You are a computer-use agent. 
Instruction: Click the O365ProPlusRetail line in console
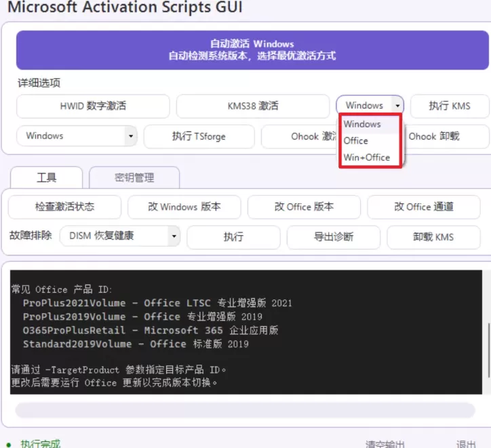151,330
